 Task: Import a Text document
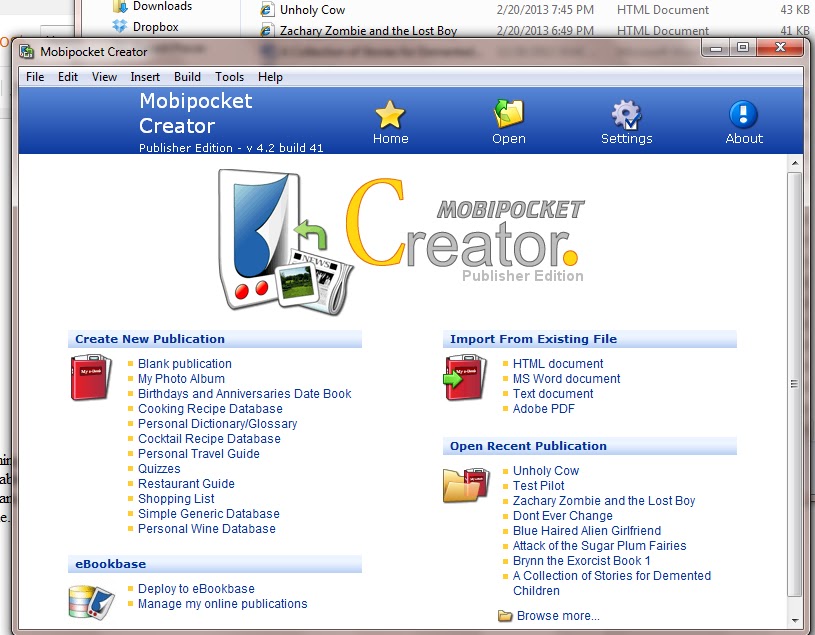(553, 394)
